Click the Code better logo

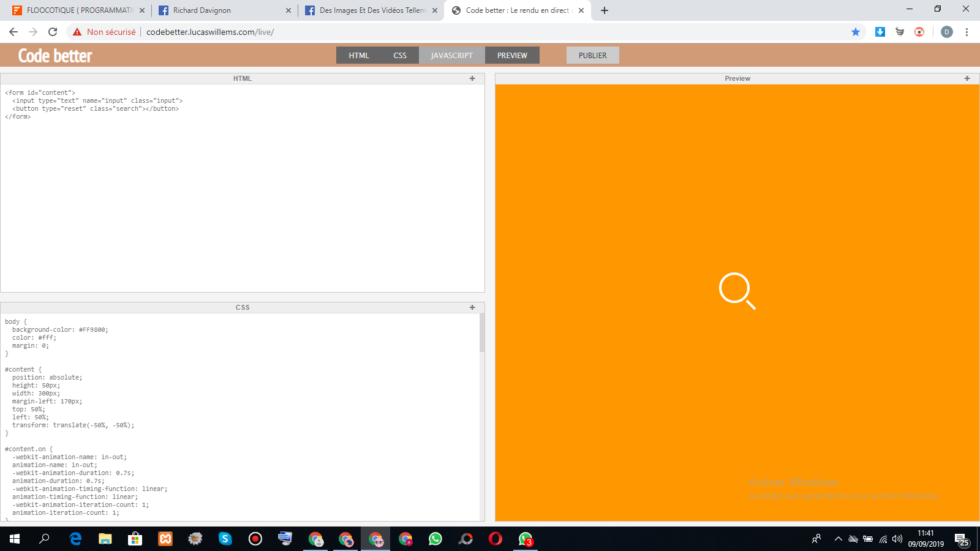coord(55,56)
